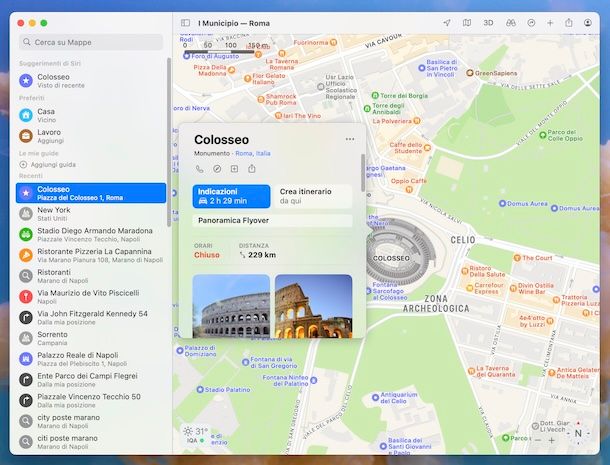
Task: Click the Carrefour Express map marker
Action: (470, 288)
